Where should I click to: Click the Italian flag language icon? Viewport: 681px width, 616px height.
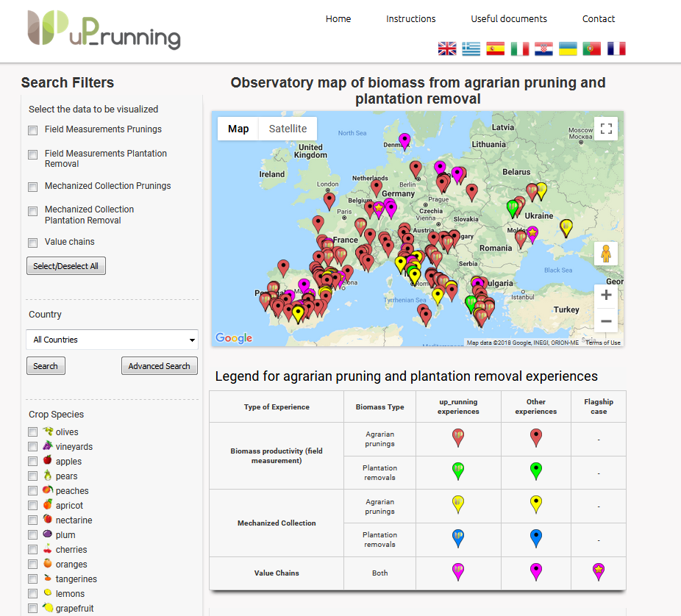point(519,49)
